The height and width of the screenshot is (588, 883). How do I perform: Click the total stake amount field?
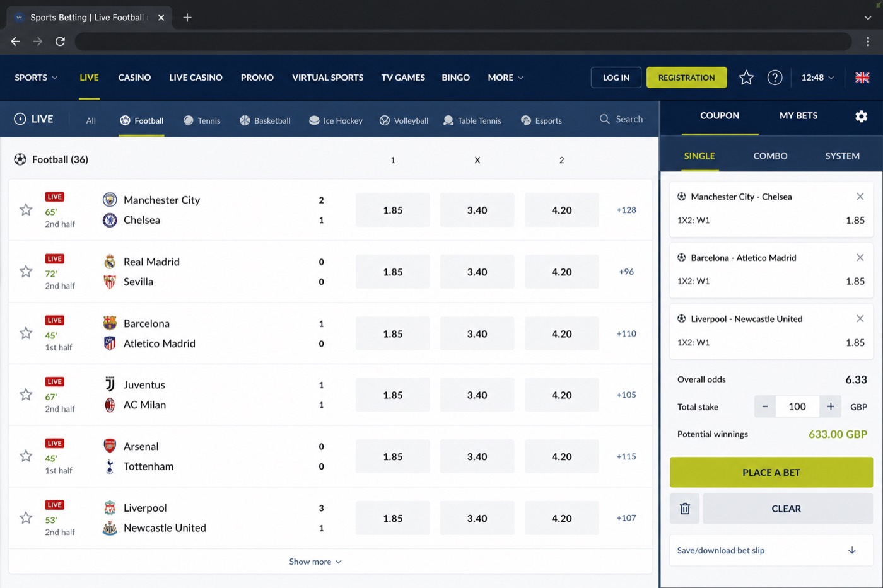click(797, 406)
